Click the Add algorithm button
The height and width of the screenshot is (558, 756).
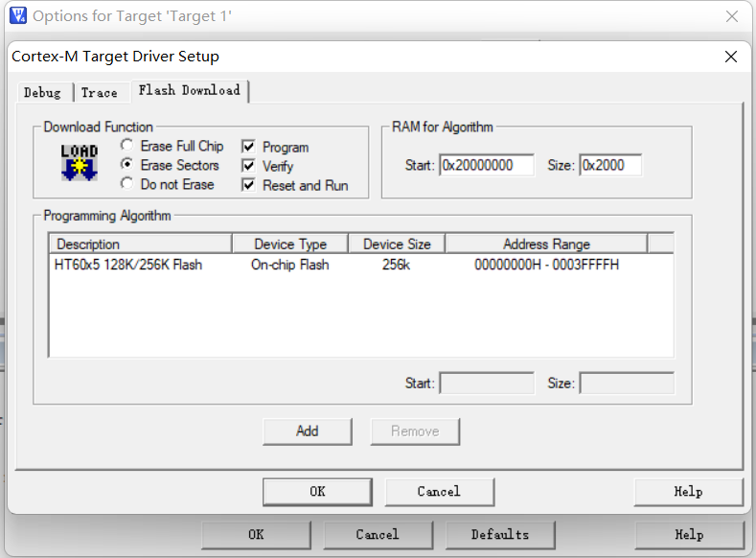tap(308, 431)
